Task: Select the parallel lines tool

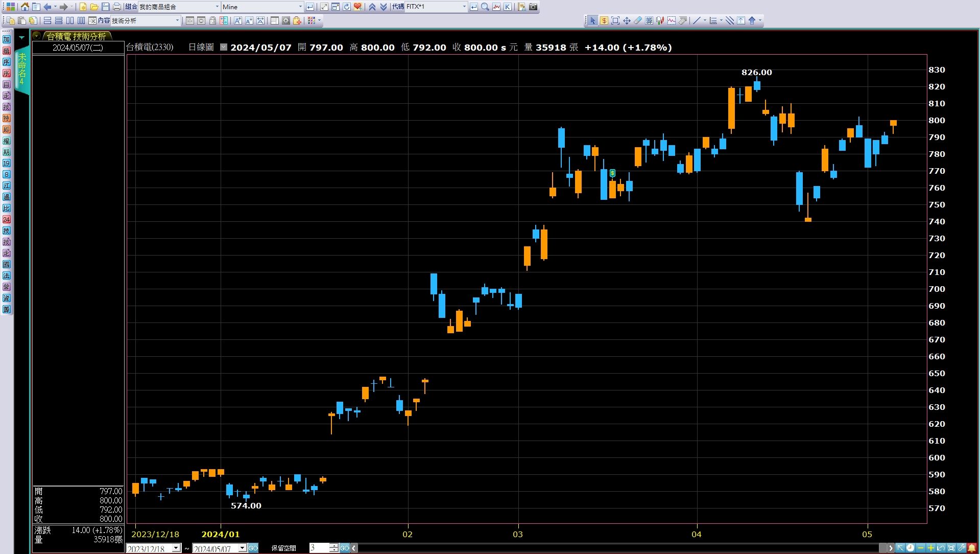Action: tap(730, 20)
